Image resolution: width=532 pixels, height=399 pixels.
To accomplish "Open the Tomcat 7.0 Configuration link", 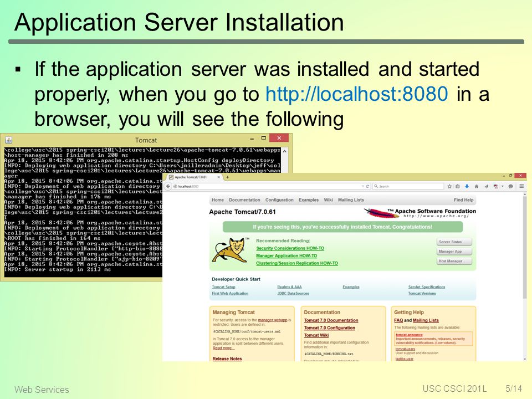I will click(x=329, y=328).
